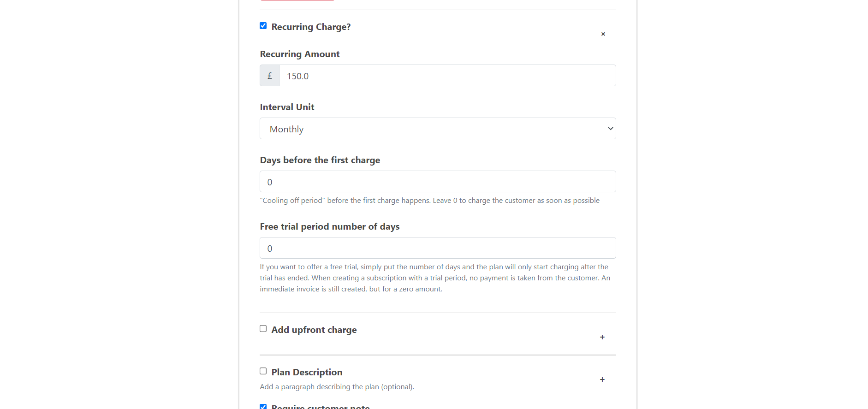Toggle the Require customer note checkbox
Image resolution: width=868 pixels, height=409 pixels.
click(x=263, y=407)
